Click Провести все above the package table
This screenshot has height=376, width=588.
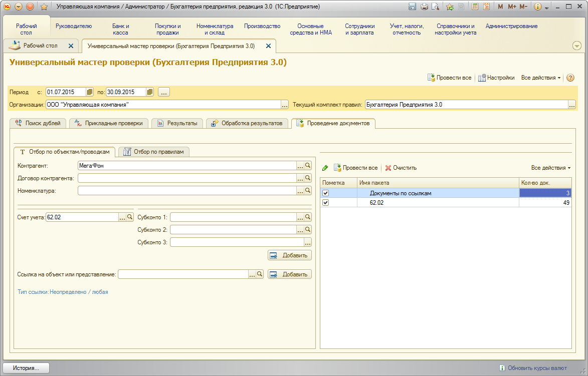(355, 168)
